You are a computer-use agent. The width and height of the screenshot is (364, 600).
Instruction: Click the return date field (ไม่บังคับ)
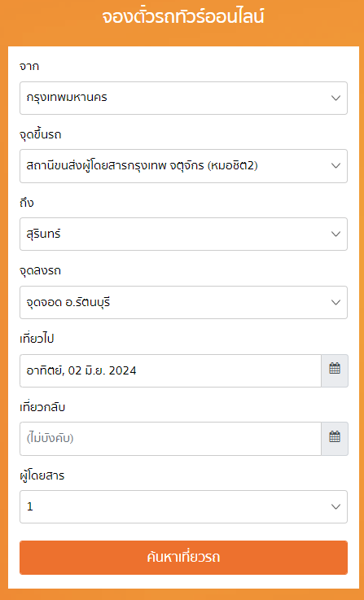[170, 439]
